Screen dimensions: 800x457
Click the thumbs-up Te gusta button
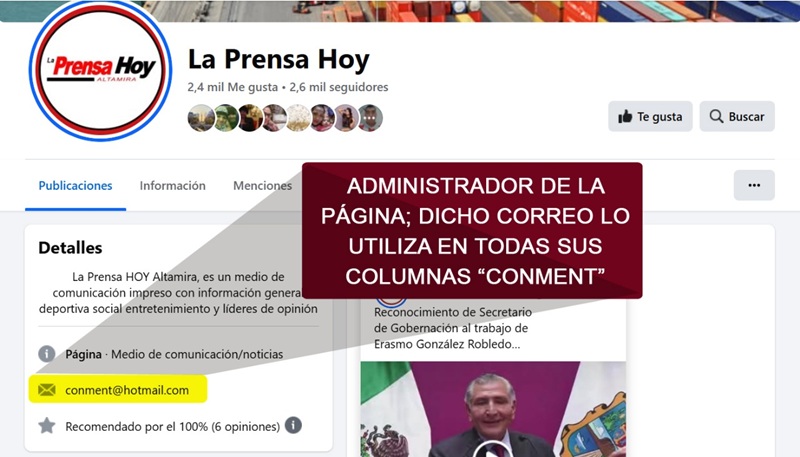[650, 116]
